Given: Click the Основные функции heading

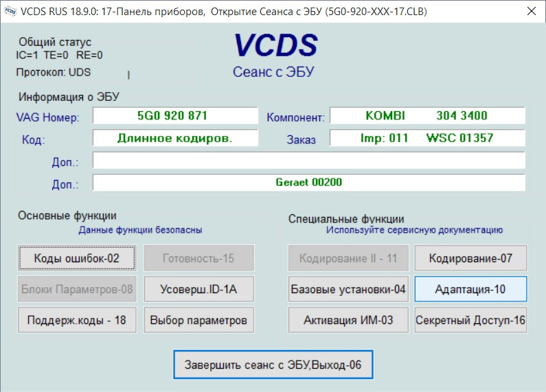Looking at the screenshot, I should 67,216.
